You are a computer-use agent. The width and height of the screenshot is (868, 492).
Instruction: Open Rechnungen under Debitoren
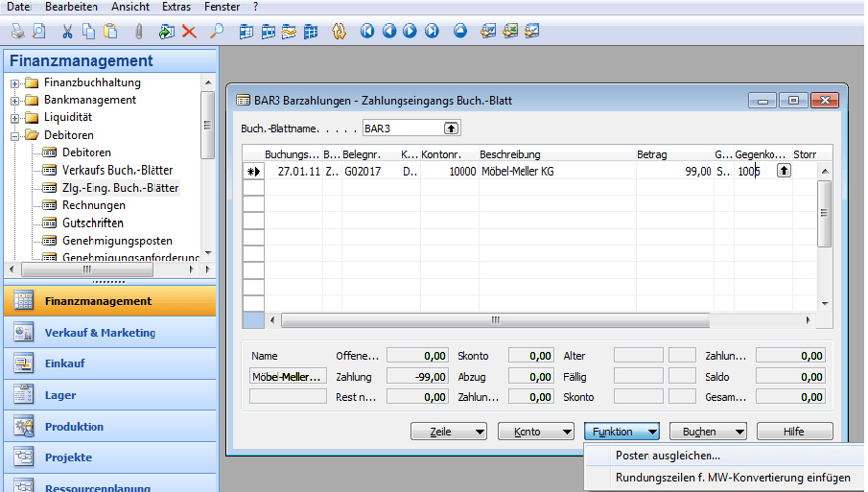[94, 205]
